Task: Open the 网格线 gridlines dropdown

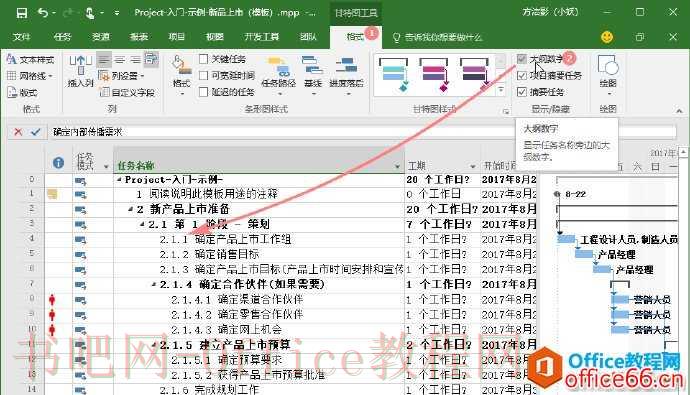Action: pos(30,76)
